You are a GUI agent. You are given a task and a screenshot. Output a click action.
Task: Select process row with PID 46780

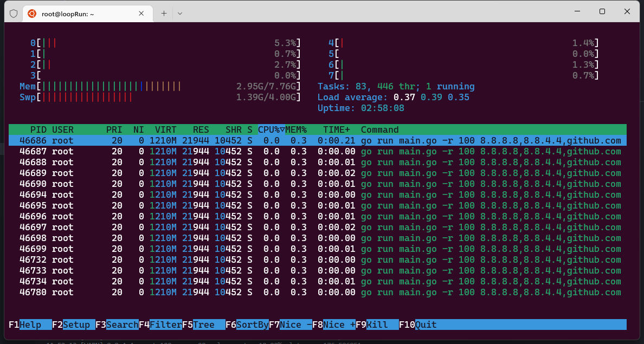click(x=318, y=293)
